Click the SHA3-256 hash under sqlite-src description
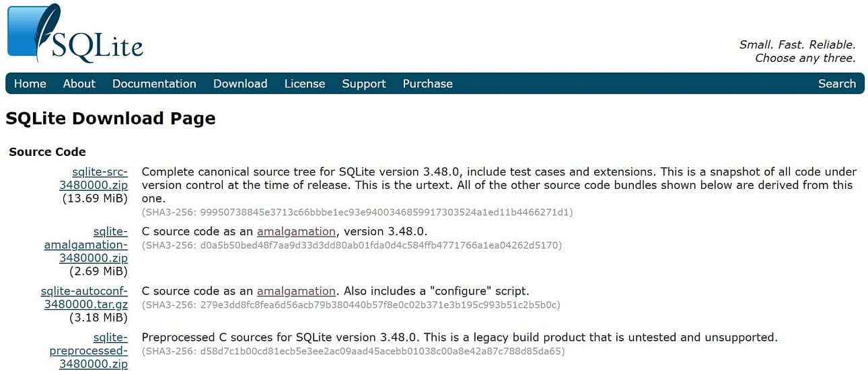 tap(357, 212)
